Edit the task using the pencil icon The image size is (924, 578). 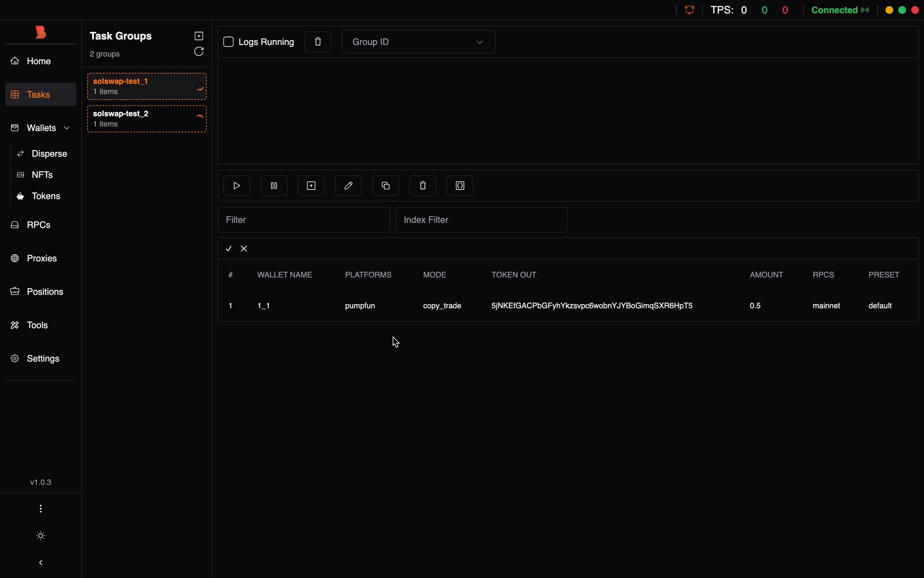coord(348,185)
